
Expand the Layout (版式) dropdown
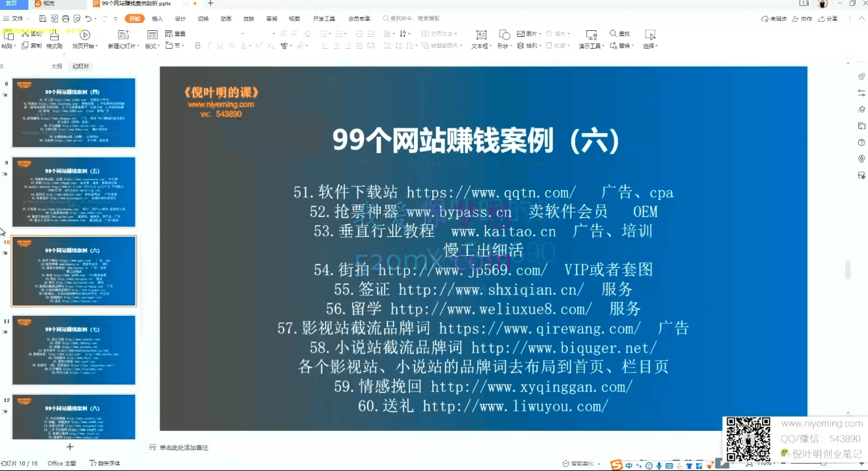[152, 46]
